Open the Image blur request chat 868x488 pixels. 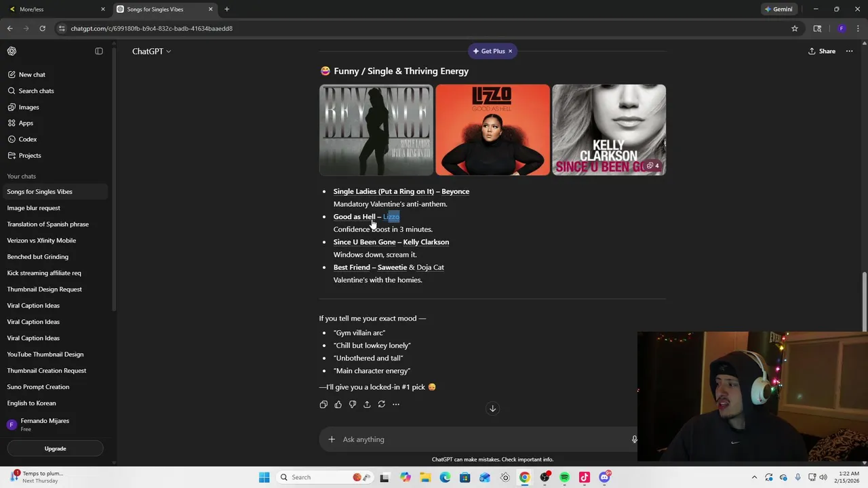tap(54, 208)
